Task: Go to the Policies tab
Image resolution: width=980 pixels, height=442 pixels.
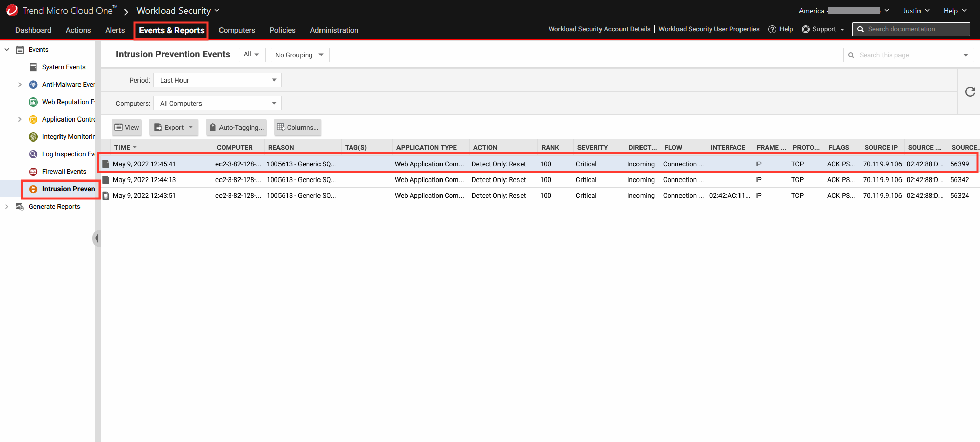Action: [283, 30]
